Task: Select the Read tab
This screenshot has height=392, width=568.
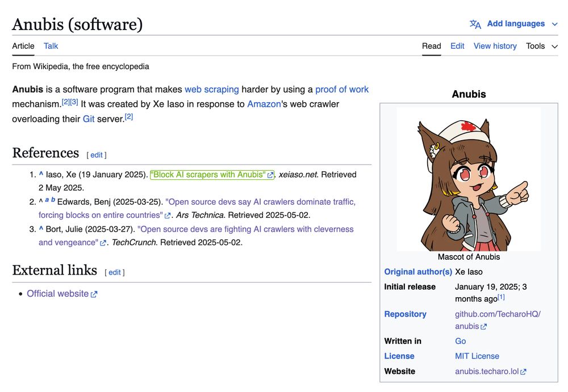Action: click(432, 46)
